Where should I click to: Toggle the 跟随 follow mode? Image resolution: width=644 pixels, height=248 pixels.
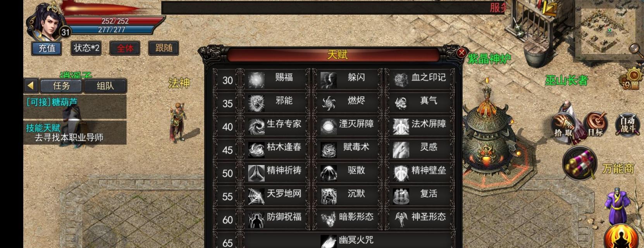point(164,48)
